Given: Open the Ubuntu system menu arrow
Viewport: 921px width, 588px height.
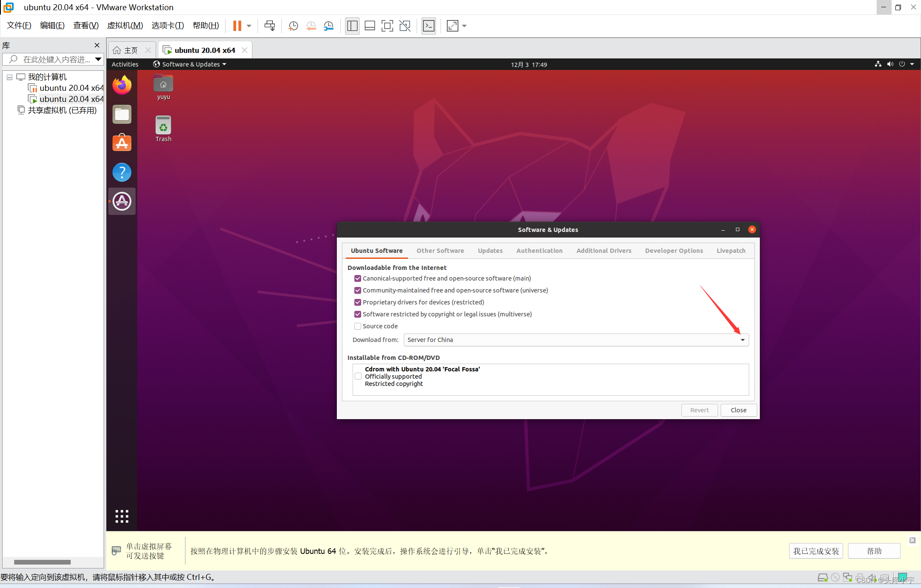Looking at the screenshot, I should point(912,64).
